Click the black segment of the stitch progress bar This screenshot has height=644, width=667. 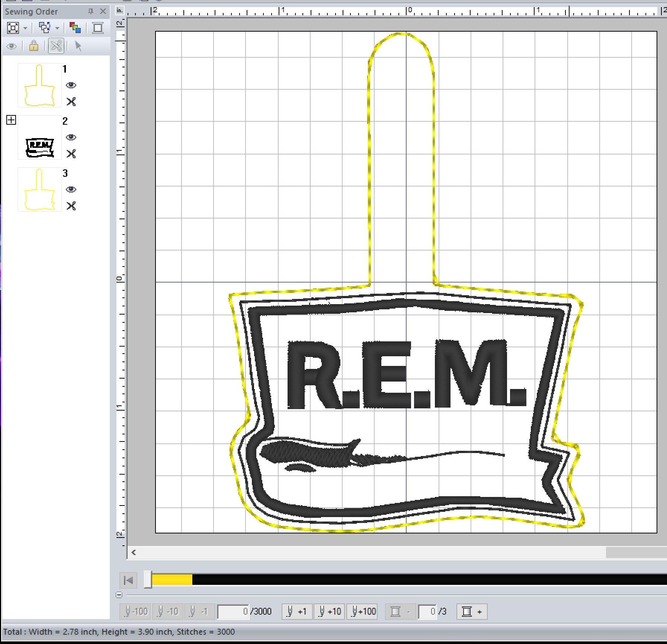(x=429, y=580)
